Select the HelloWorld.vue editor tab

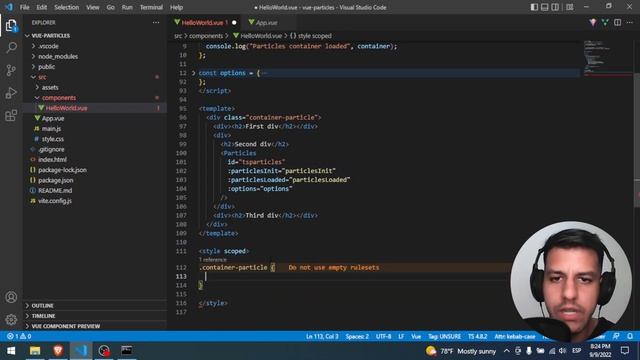pyautogui.click(x=204, y=22)
